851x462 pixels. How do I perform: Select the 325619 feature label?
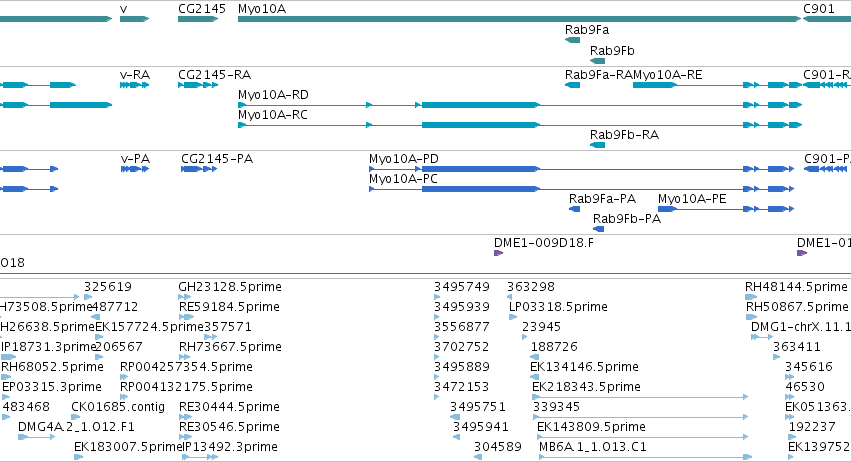tap(107, 287)
